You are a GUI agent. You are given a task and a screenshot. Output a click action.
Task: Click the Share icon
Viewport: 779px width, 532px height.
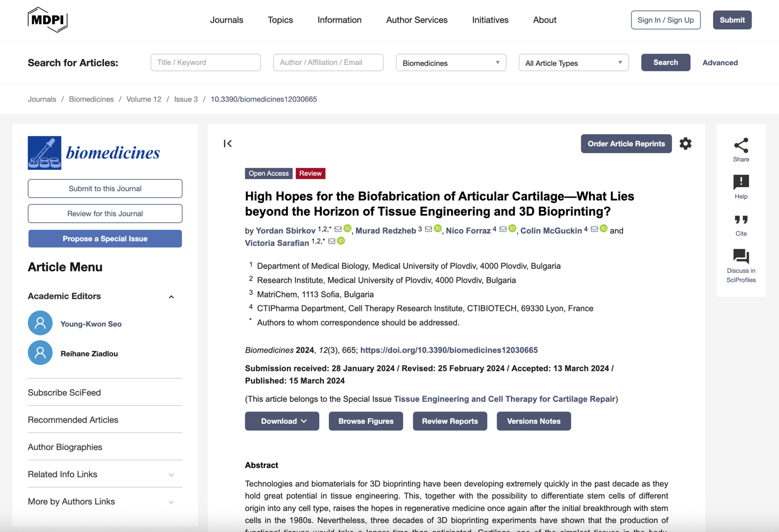pos(741,145)
